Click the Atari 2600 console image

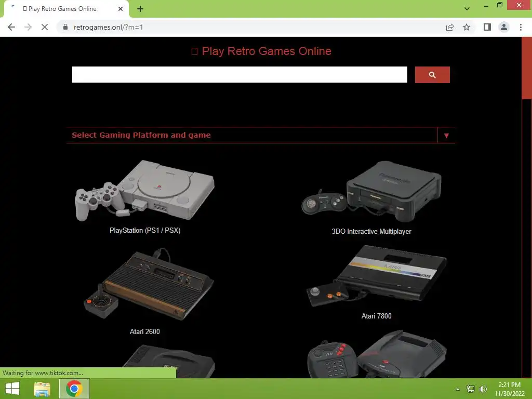(149, 284)
